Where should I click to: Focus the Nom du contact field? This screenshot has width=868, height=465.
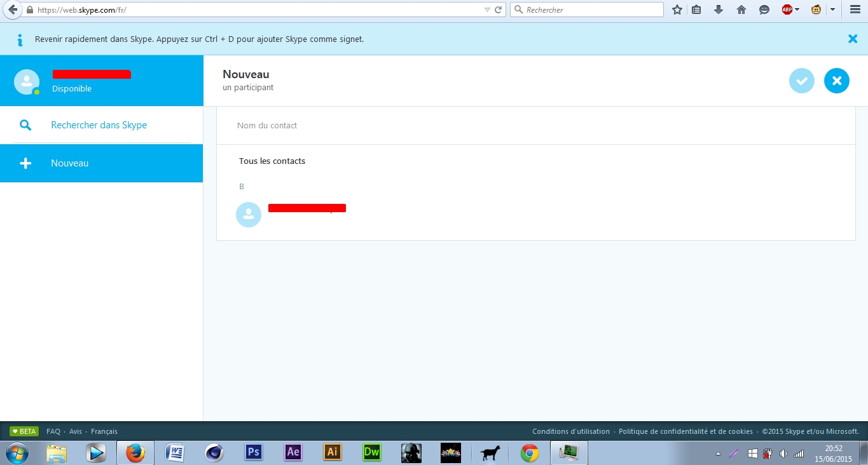[536, 126]
